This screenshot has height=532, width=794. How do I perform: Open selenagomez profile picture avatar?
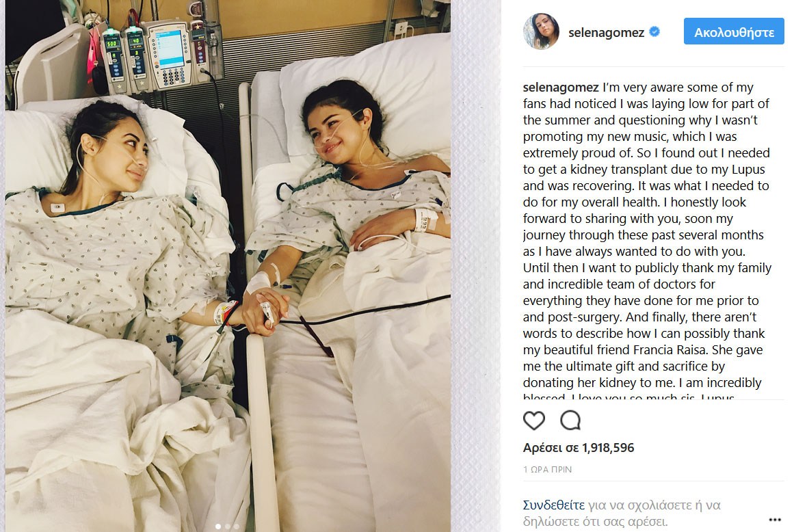541,31
